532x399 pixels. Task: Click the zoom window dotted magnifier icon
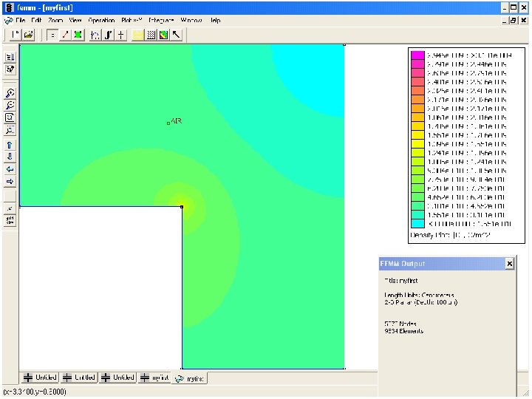tap(10, 130)
